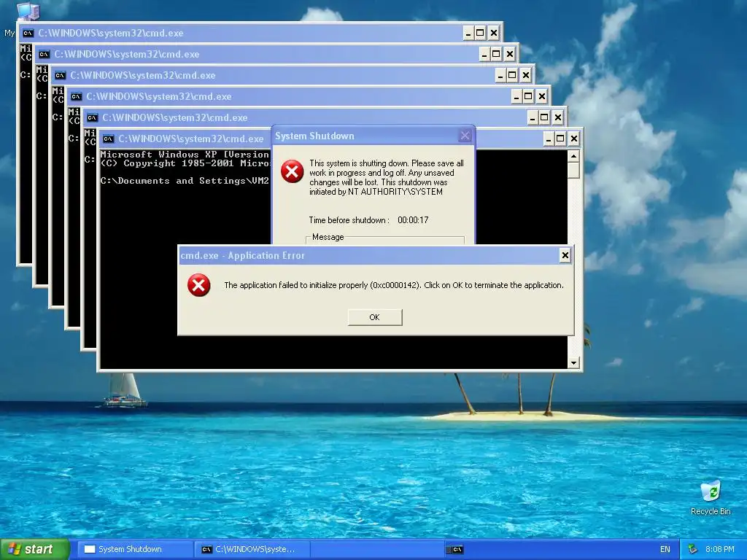Select the C:\WINDOWS\syste... taskbar button
Image resolution: width=747 pixels, height=560 pixels.
[x=252, y=549]
